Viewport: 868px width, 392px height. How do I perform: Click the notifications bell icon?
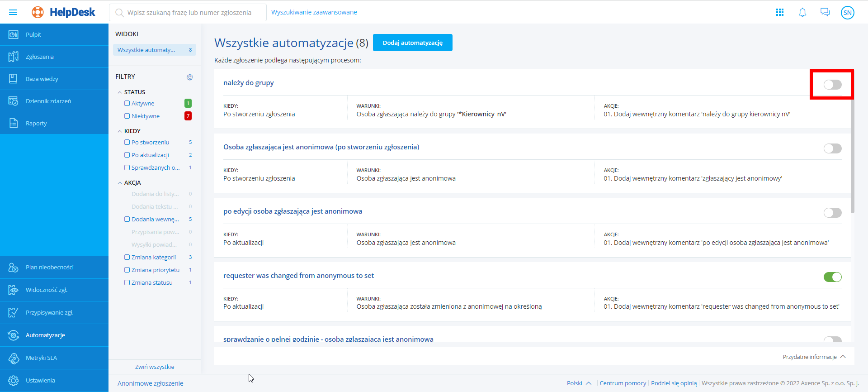point(802,12)
